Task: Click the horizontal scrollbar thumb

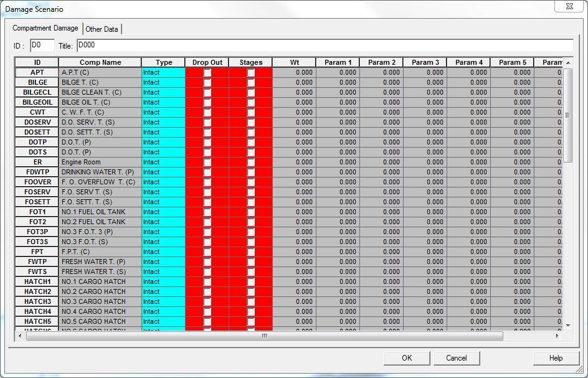Action: 264,336
